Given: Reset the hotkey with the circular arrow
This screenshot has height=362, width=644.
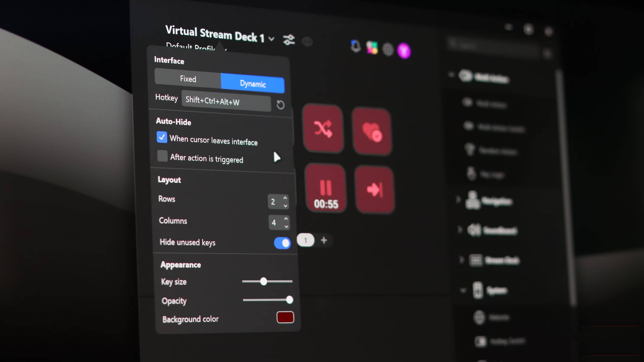Looking at the screenshot, I should pyautogui.click(x=280, y=105).
